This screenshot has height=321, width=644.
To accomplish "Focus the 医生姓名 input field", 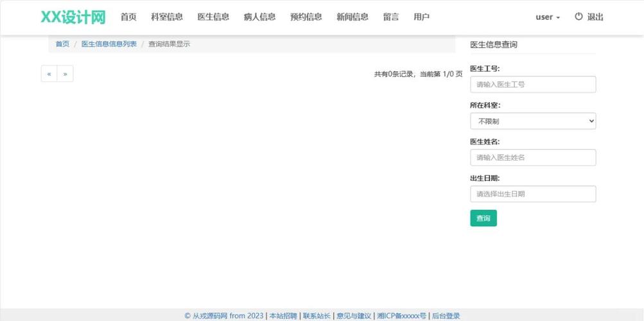I will [x=533, y=158].
